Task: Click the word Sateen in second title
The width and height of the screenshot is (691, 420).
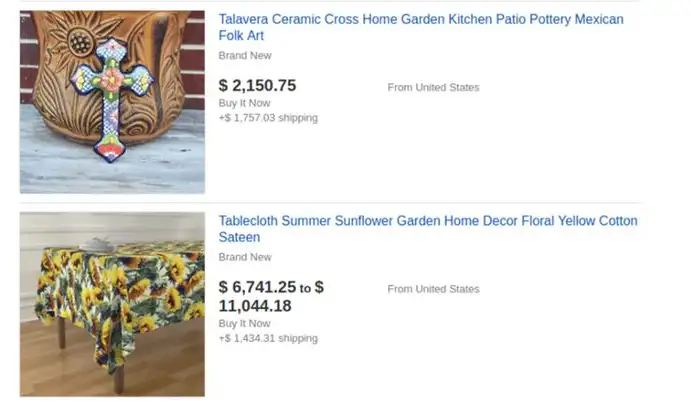Action: [239, 237]
